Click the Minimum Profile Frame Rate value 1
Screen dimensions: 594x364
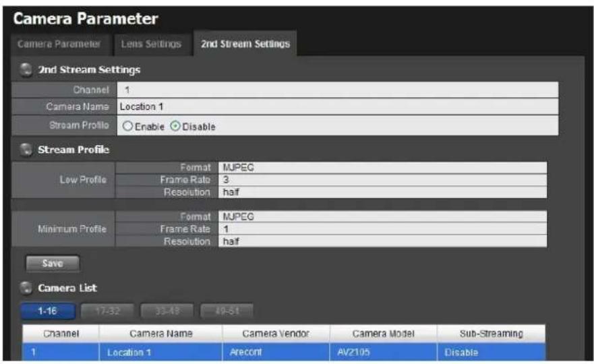(382, 229)
